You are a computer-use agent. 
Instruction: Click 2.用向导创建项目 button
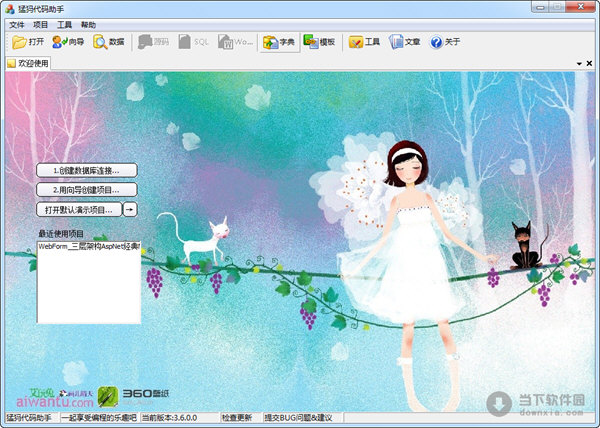point(86,190)
